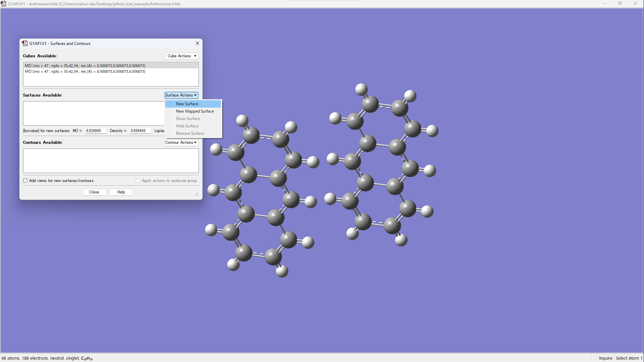Open the Contour Actions dropdown
The image size is (644, 362).
coord(181,142)
